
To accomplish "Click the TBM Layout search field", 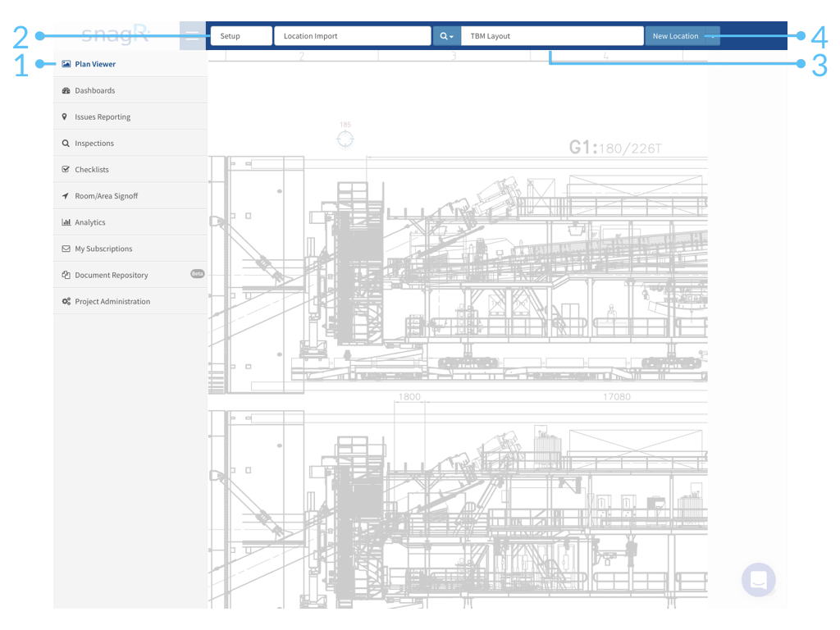I will click(552, 36).
